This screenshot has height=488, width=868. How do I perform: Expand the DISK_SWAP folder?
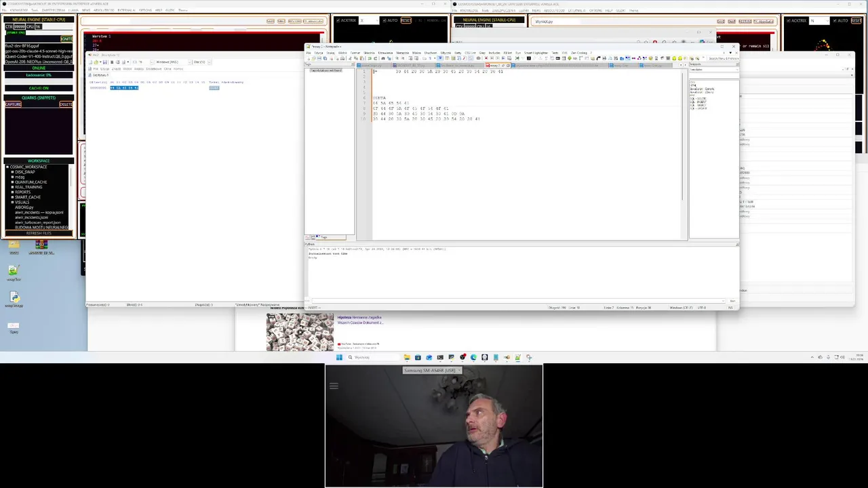click(12, 172)
